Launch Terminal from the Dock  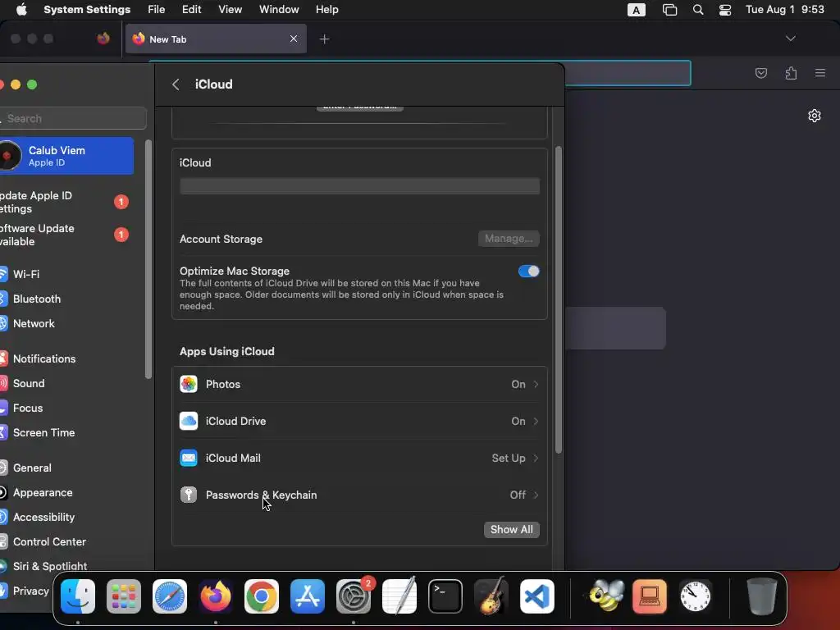point(445,596)
